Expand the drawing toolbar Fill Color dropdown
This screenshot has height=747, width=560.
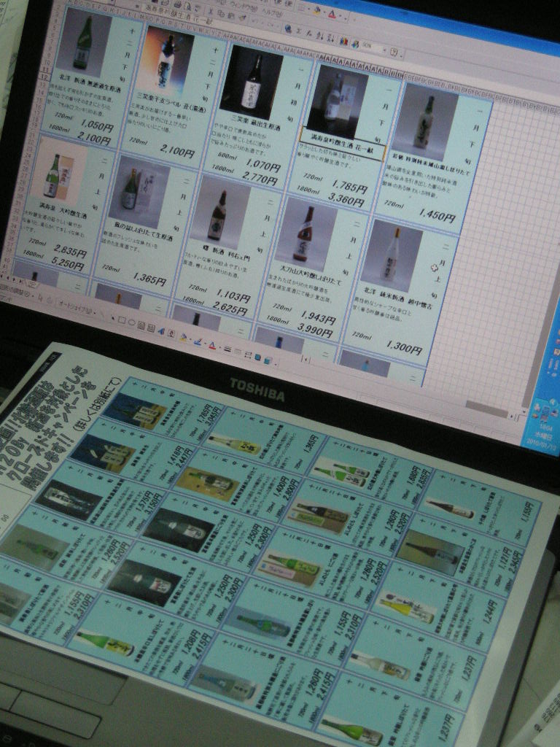point(190,340)
